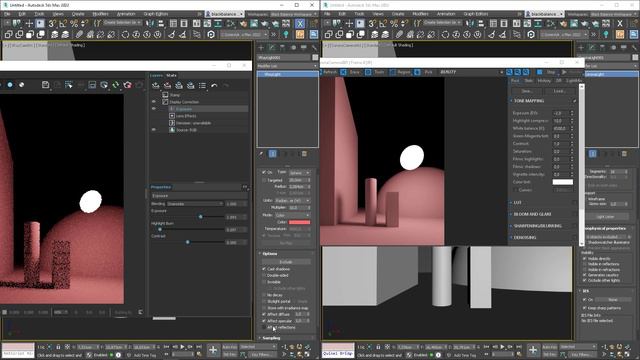Open the BEAUTY render element dropdown
Image resolution: width=640 pixels, height=360 pixels.
pyautogui.click(x=471, y=72)
